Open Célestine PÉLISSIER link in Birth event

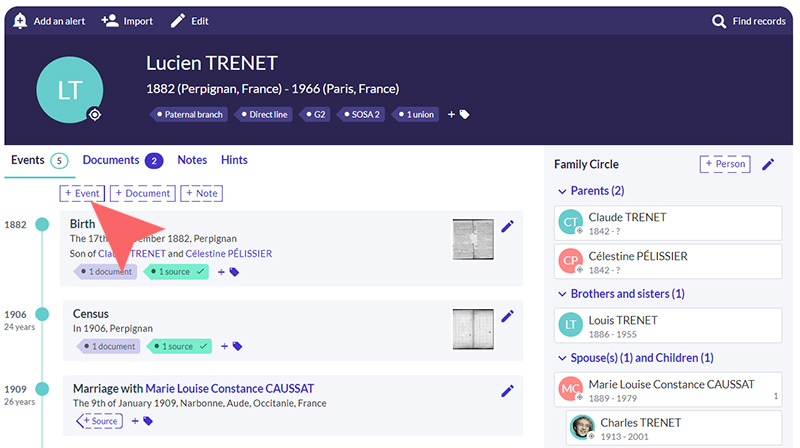[x=229, y=254]
